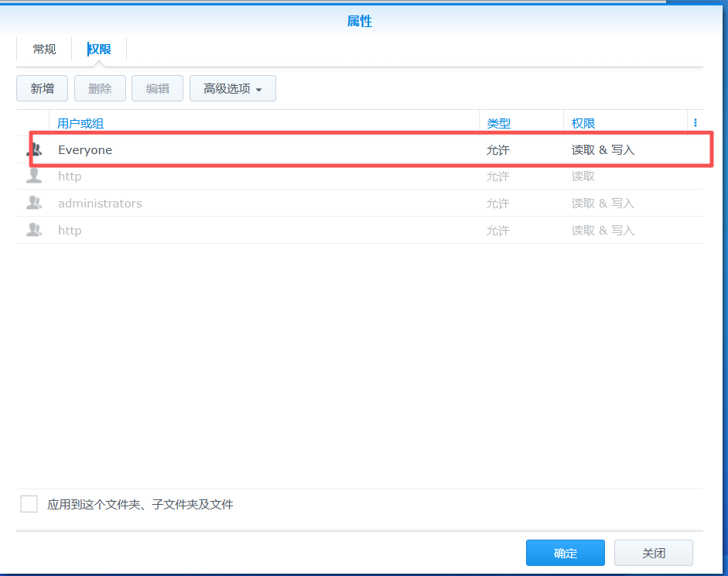Click the 新增 button

tap(43, 88)
